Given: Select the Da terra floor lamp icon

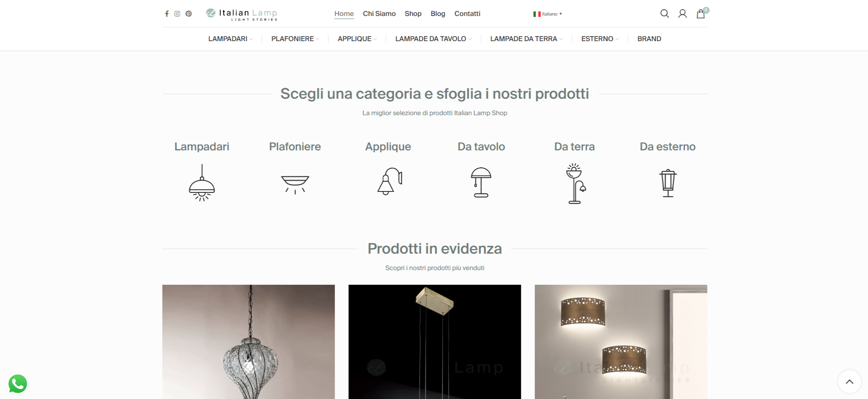Looking at the screenshot, I should pyautogui.click(x=575, y=183).
